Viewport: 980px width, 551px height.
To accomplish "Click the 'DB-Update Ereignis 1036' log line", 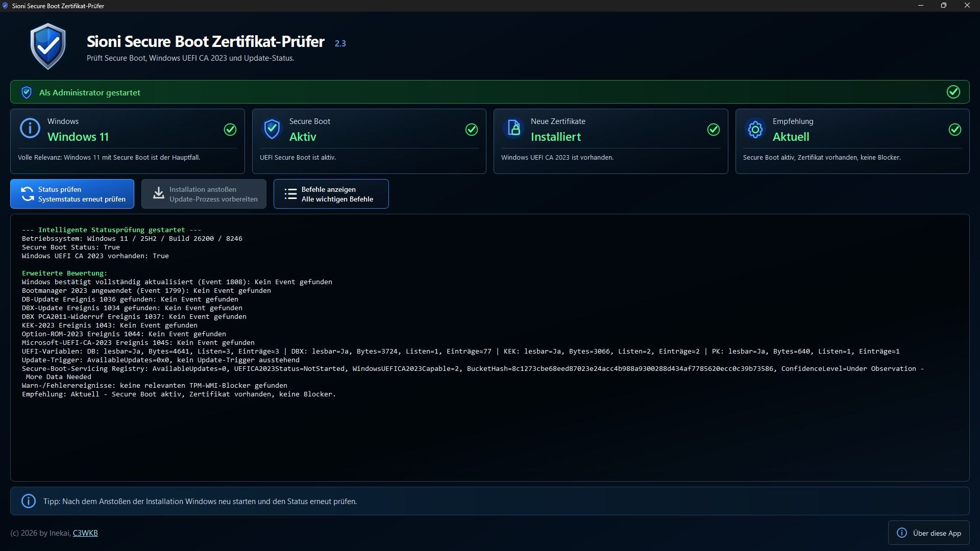I will click(x=130, y=299).
